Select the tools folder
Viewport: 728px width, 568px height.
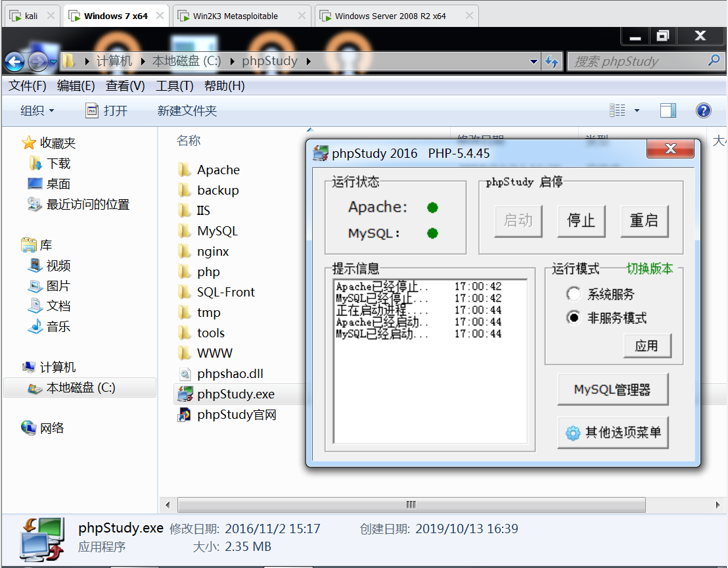pyautogui.click(x=201, y=333)
